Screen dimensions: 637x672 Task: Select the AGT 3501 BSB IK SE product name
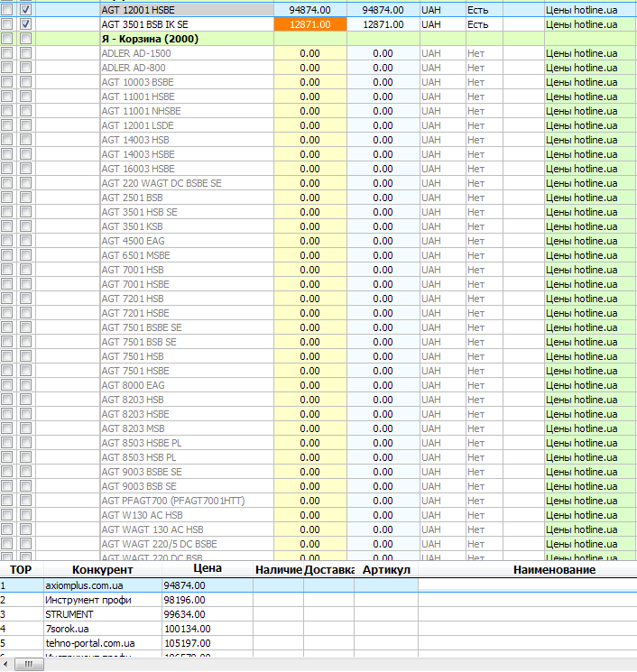[145, 24]
